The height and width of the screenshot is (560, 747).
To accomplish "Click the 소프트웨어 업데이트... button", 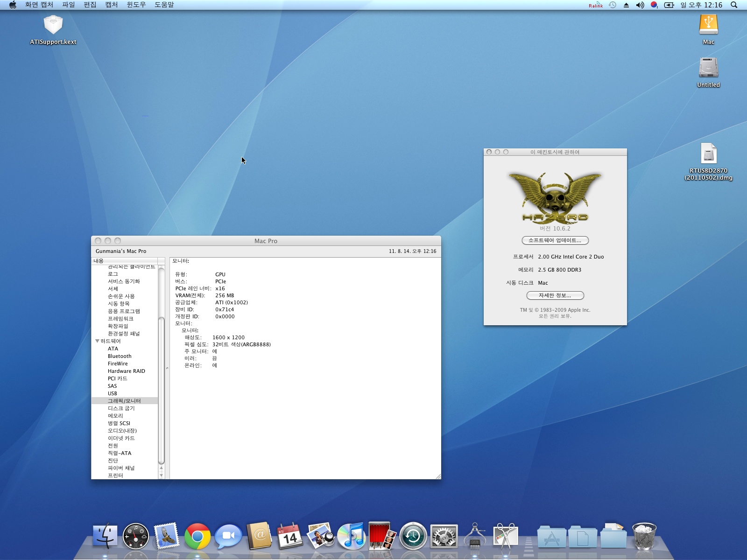I will click(555, 240).
